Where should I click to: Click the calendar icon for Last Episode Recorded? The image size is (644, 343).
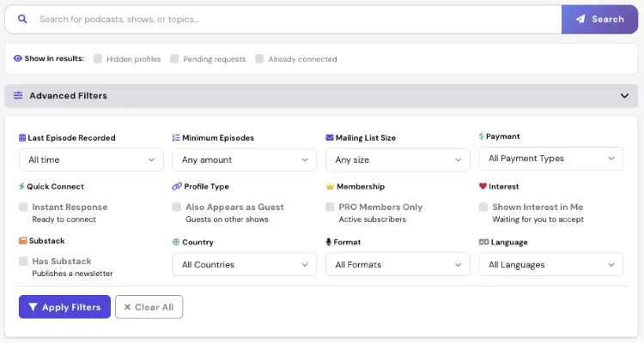pos(22,138)
